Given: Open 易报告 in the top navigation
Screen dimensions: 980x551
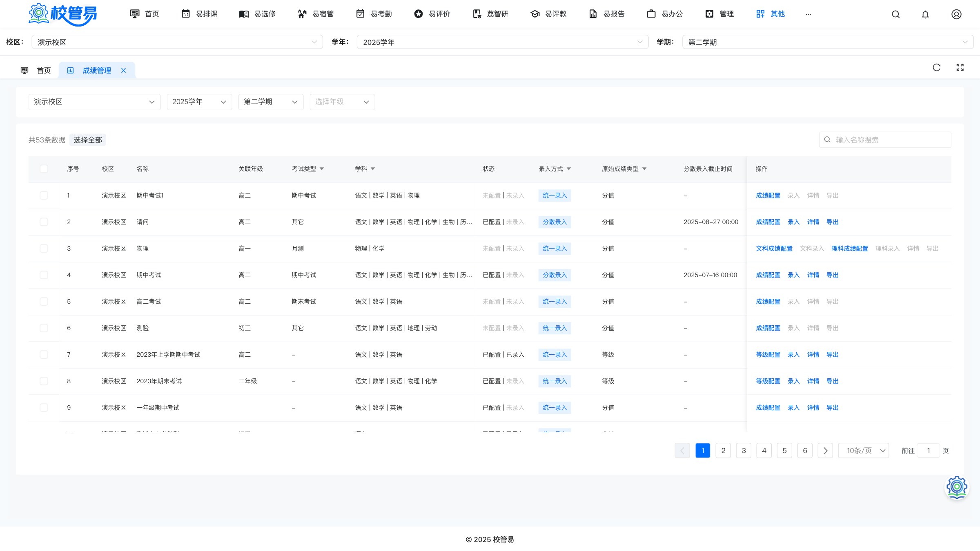Looking at the screenshot, I should 606,14.
